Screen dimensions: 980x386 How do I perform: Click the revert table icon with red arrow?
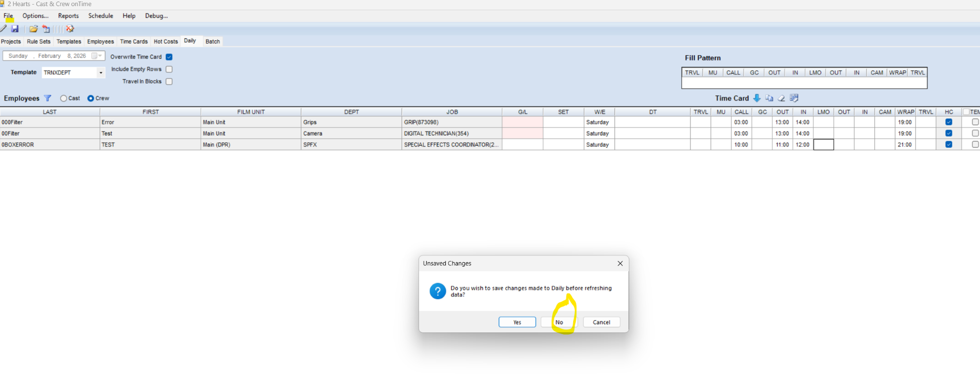coord(46,29)
